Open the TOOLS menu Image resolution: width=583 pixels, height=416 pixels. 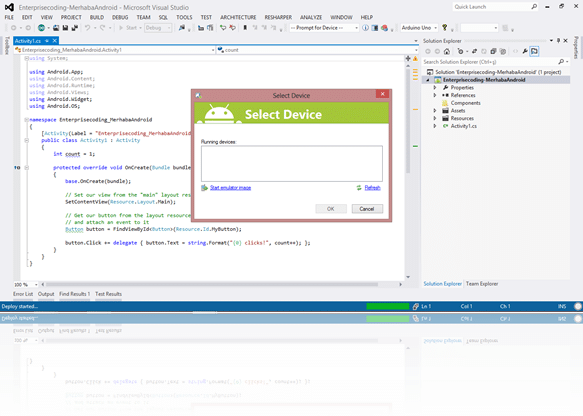184,17
